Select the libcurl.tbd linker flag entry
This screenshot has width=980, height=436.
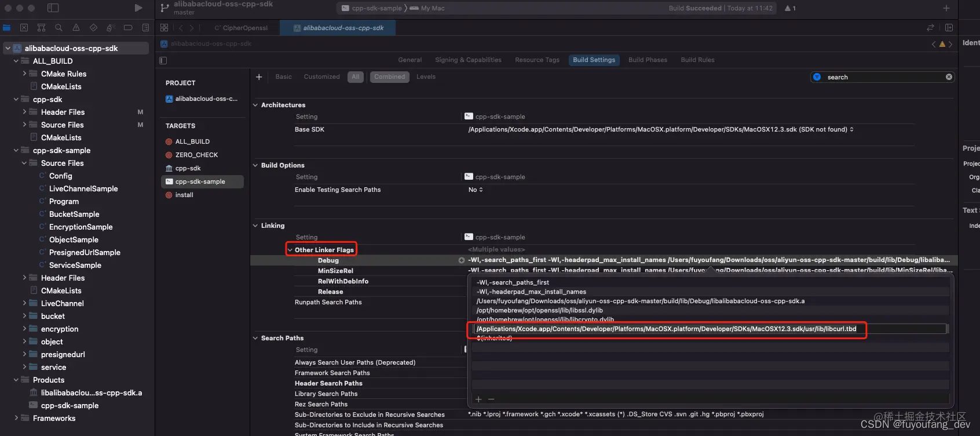(x=710, y=329)
